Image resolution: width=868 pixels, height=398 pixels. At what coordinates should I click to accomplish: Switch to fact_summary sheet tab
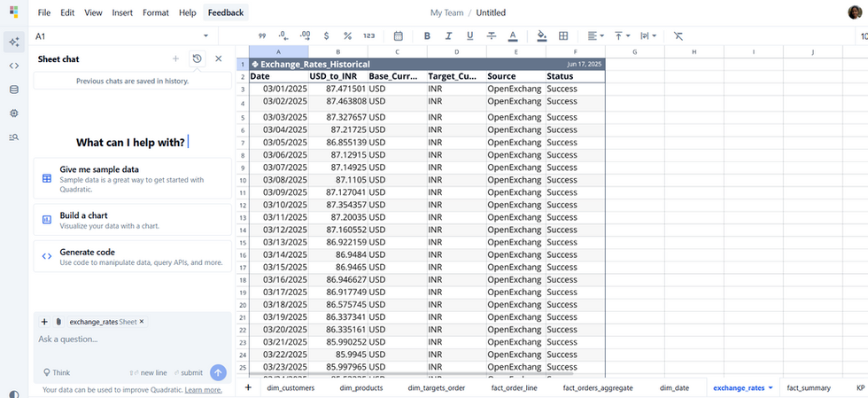tap(808, 388)
